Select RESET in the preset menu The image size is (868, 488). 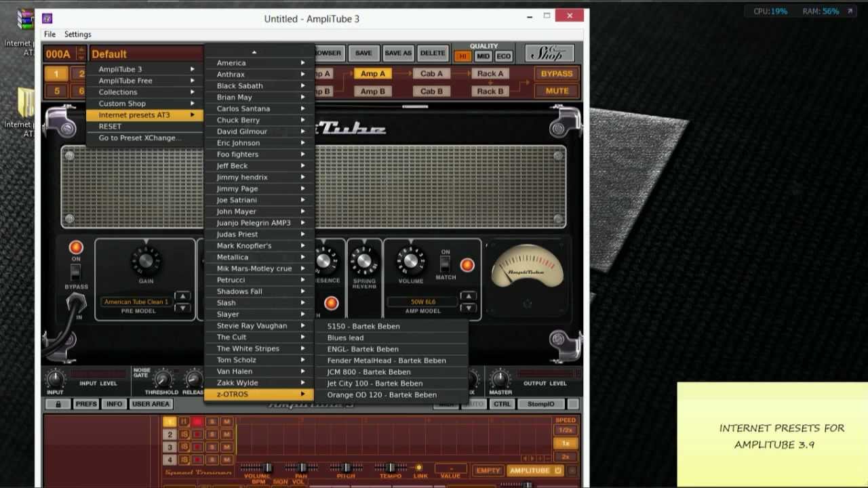[144, 126]
